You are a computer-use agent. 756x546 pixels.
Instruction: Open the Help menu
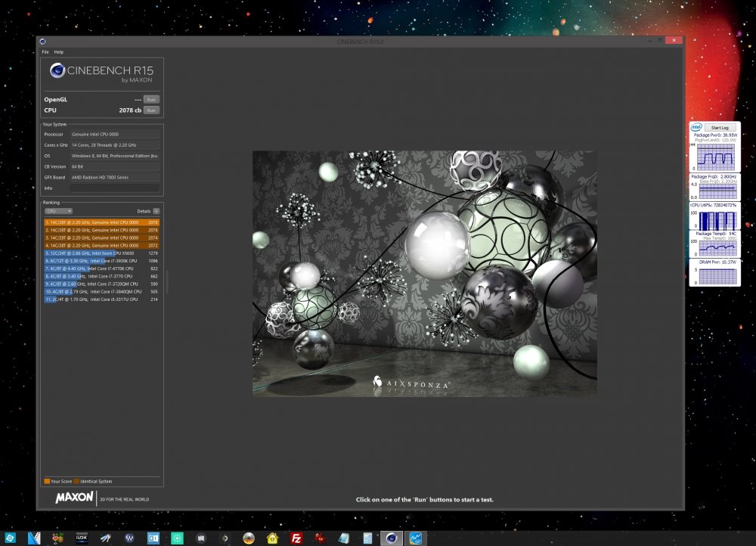59,51
